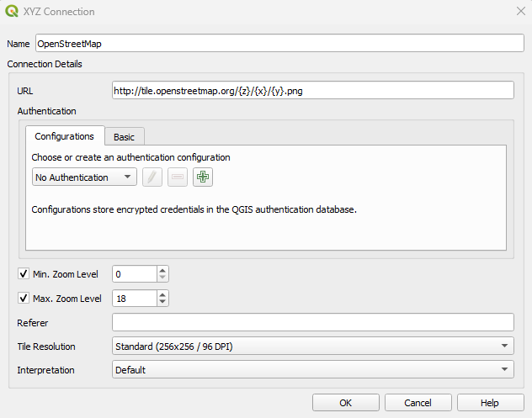Click the Min. Zoom Level number field
The image size is (532, 418).
[x=135, y=274]
